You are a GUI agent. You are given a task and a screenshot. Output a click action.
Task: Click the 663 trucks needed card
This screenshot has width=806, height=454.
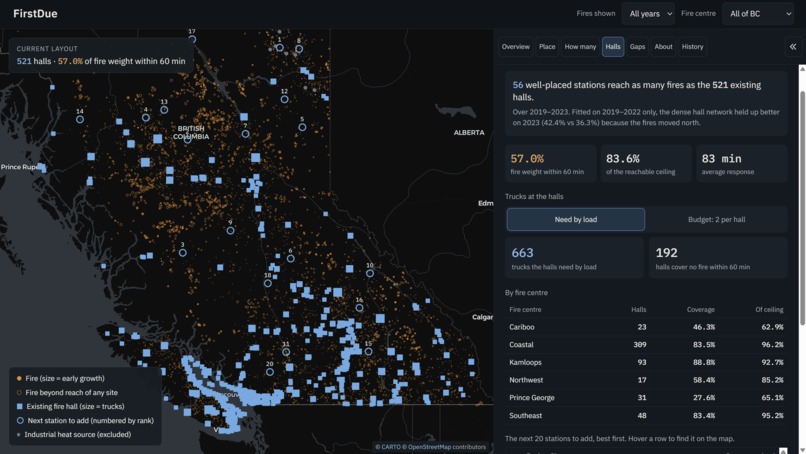(x=574, y=258)
